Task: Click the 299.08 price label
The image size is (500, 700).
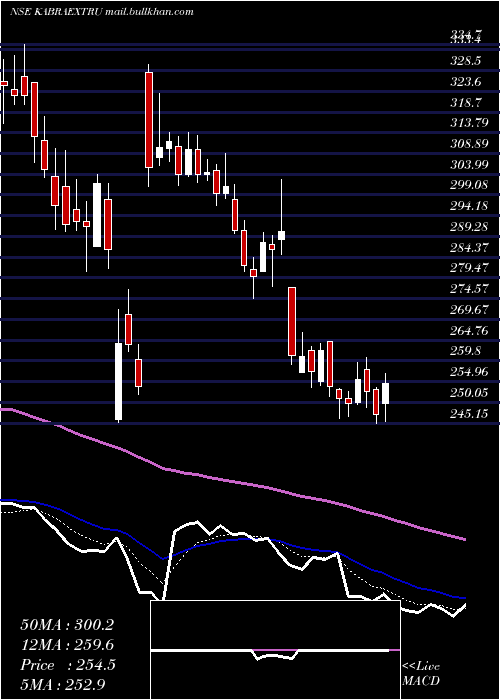Action: [469, 185]
